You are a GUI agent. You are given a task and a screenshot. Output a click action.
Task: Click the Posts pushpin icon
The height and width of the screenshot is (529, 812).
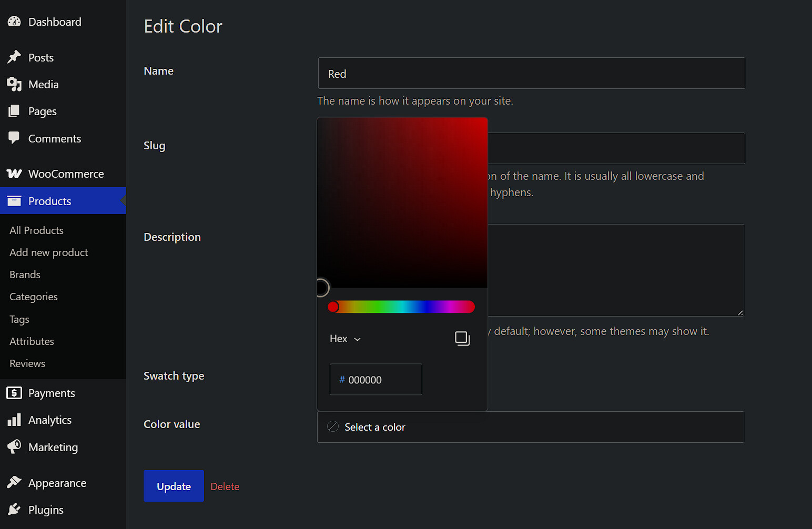(14, 57)
